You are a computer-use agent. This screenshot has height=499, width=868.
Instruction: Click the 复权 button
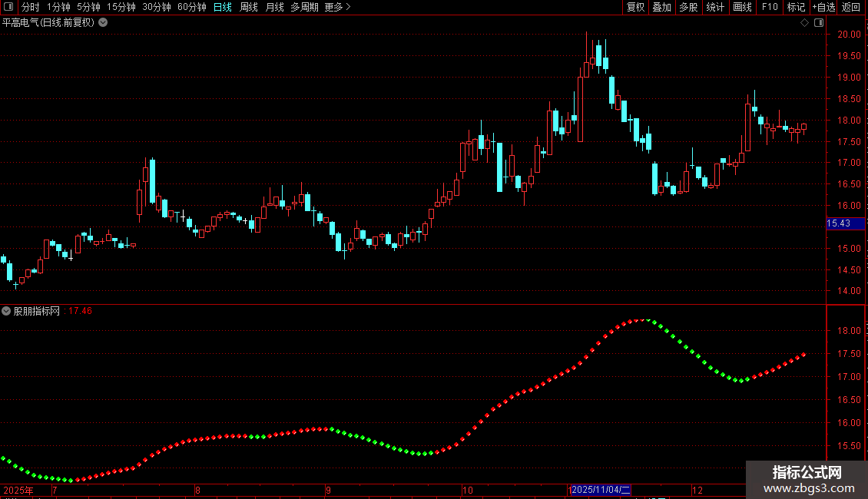click(635, 7)
